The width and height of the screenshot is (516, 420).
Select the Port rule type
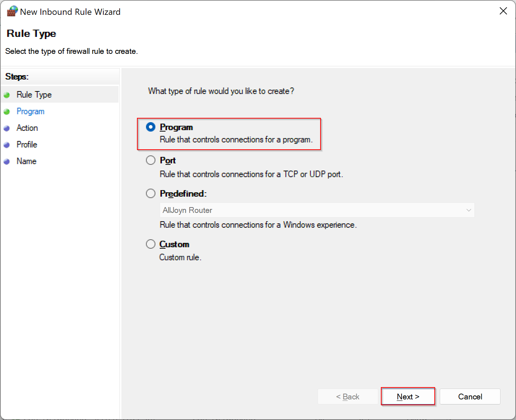point(151,160)
